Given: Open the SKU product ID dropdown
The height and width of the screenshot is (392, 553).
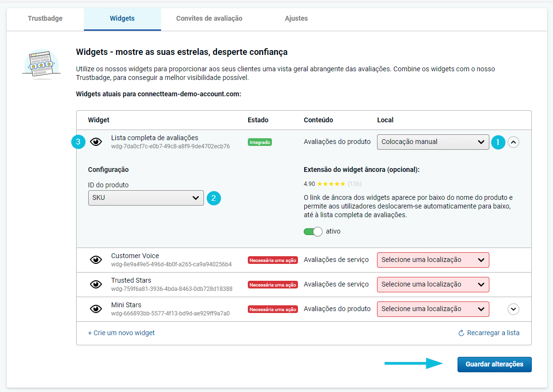Looking at the screenshot, I should [146, 198].
